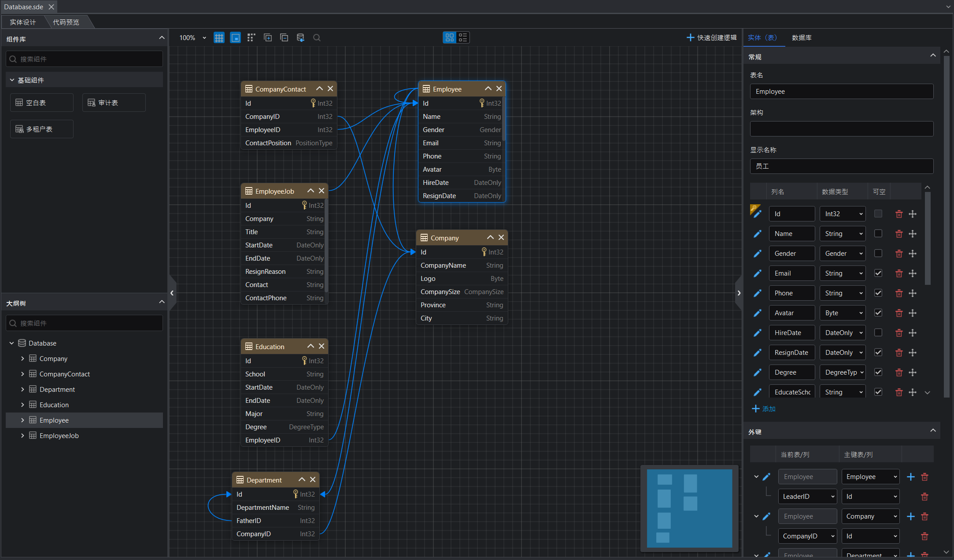The image size is (954, 560).
Task: Close the CompanyContact entity card
Action: tap(330, 89)
